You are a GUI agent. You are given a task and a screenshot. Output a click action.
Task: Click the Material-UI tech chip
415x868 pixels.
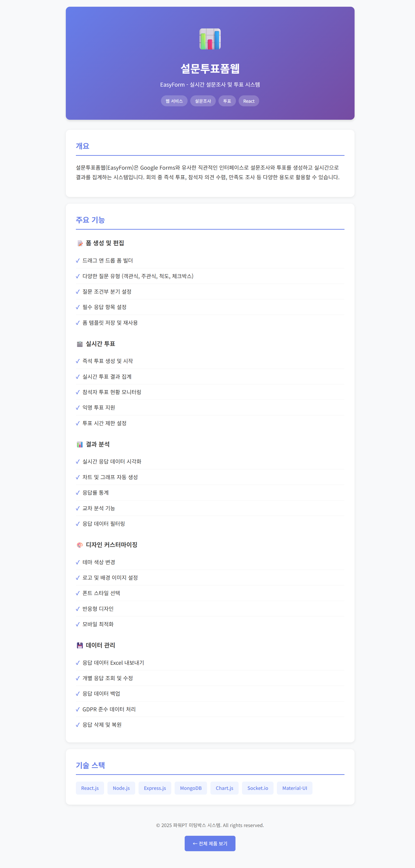click(294, 788)
